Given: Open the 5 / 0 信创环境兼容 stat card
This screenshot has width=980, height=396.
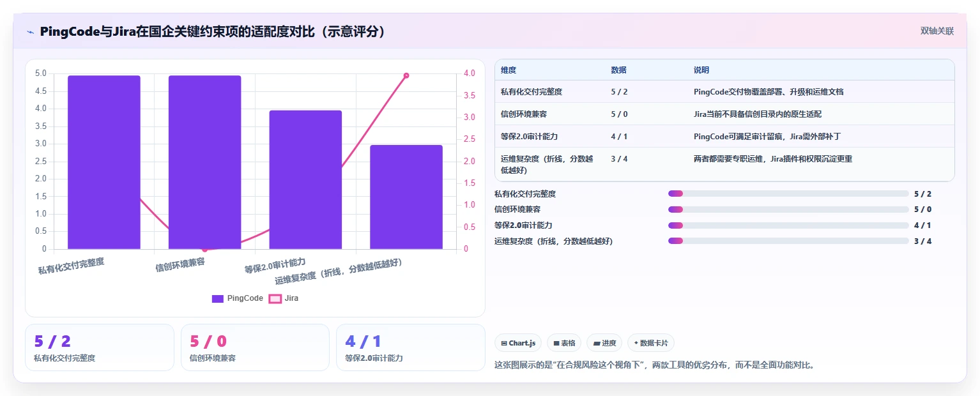Looking at the screenshot, I should (x=255, y=347).
